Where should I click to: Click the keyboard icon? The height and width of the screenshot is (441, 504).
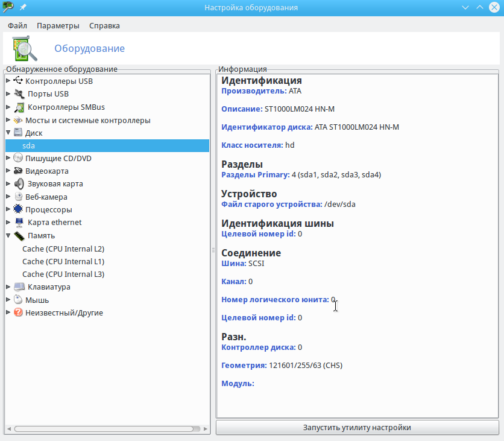click(19, 287)
